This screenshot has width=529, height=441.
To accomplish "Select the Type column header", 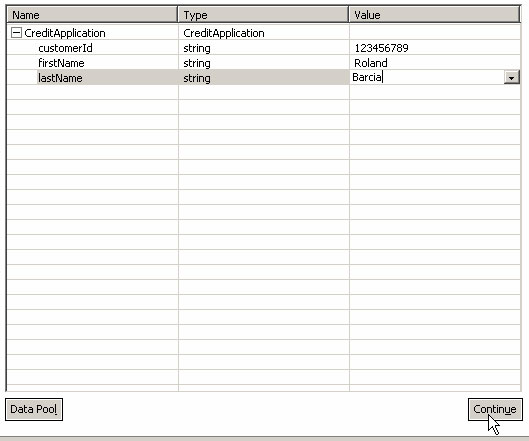I will point(263,15).
